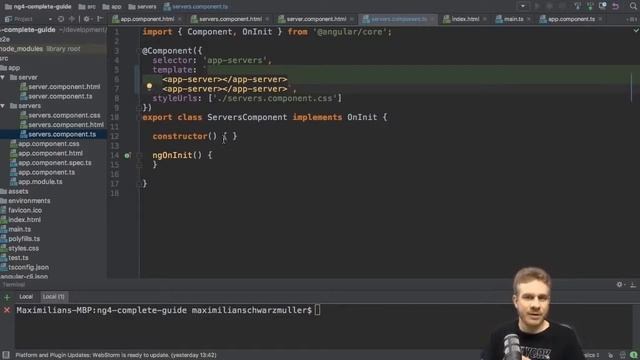Click the VCS commit icon
640x360 pixels.
click(590, 6)
